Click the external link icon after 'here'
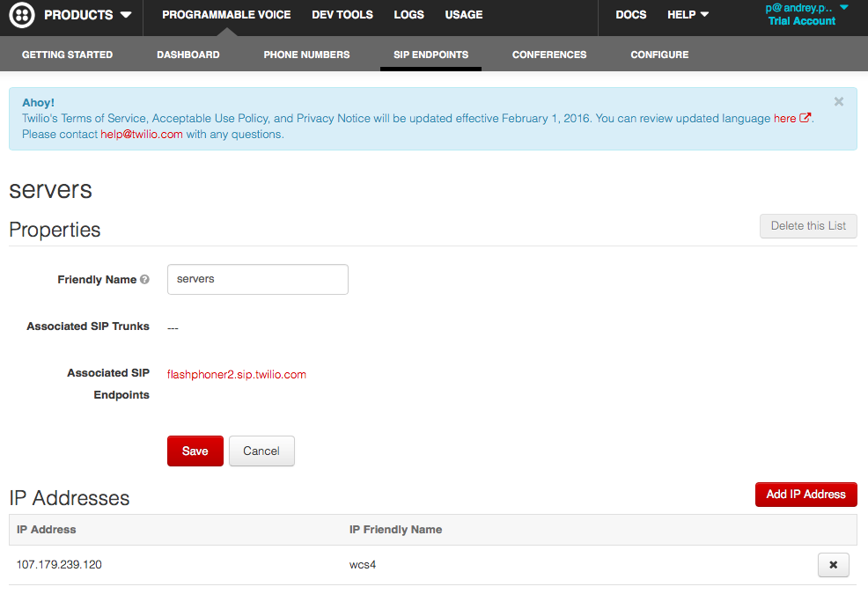The height and width of the screenshot is (616, 868). [x=805, y=118]
